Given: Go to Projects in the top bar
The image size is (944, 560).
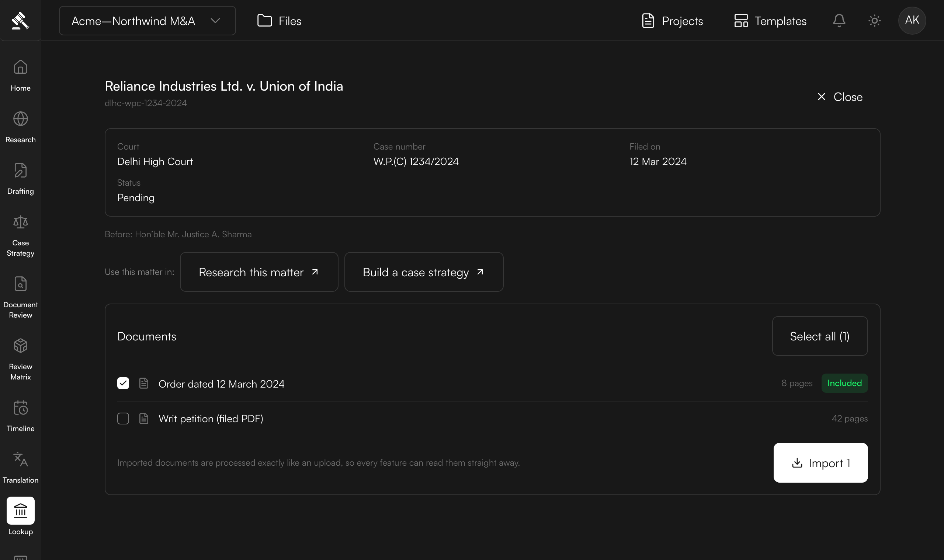Looking at the screenshot, I should click(673, 21).
